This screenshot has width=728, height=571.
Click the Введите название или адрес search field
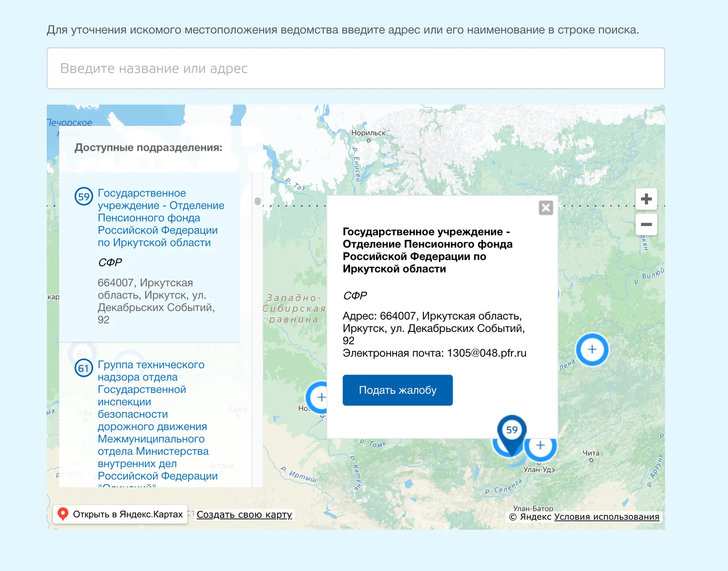355,68
